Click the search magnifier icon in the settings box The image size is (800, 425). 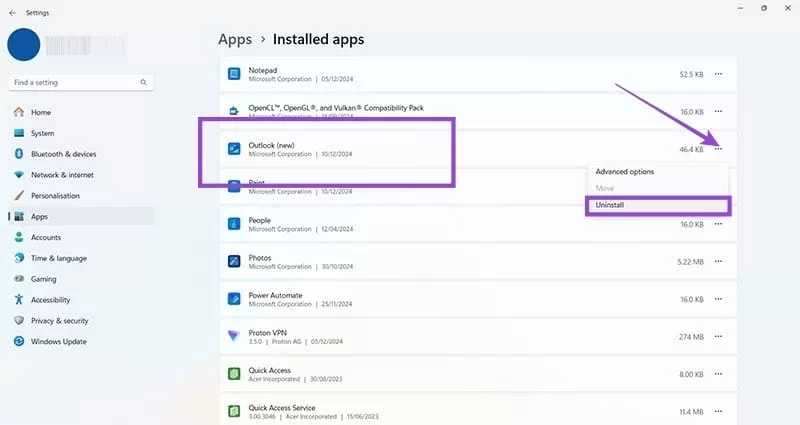point(144,82)
